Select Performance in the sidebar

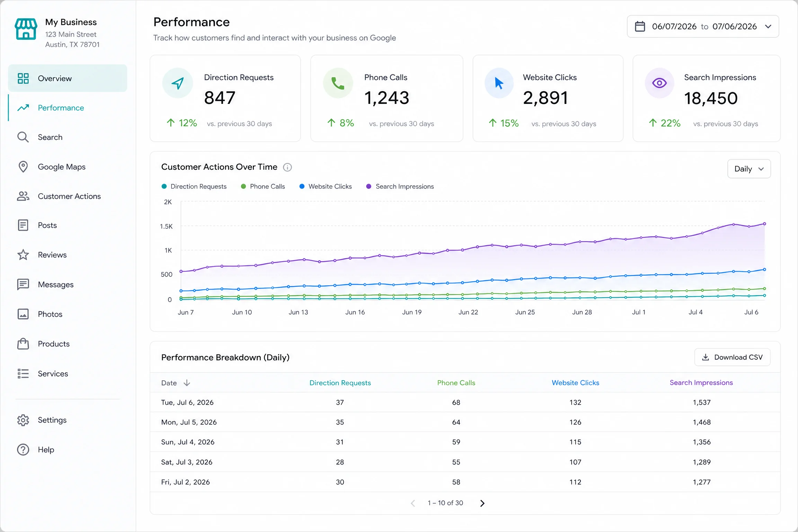click(x=68, y=108)
